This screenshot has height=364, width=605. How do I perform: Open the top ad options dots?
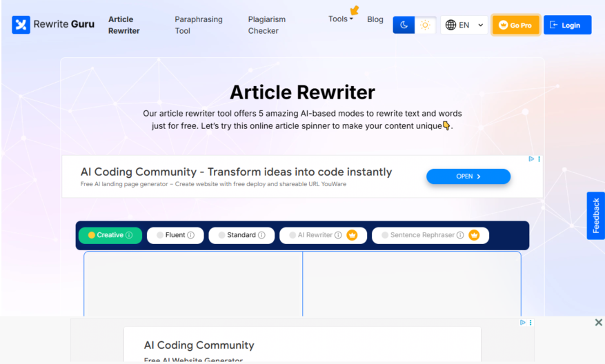[x=539, y=159]
